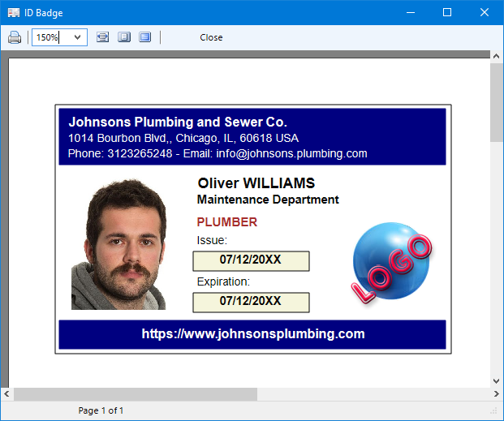Click the Issue date box 07/12/20XX

click(x=251, y=261)
